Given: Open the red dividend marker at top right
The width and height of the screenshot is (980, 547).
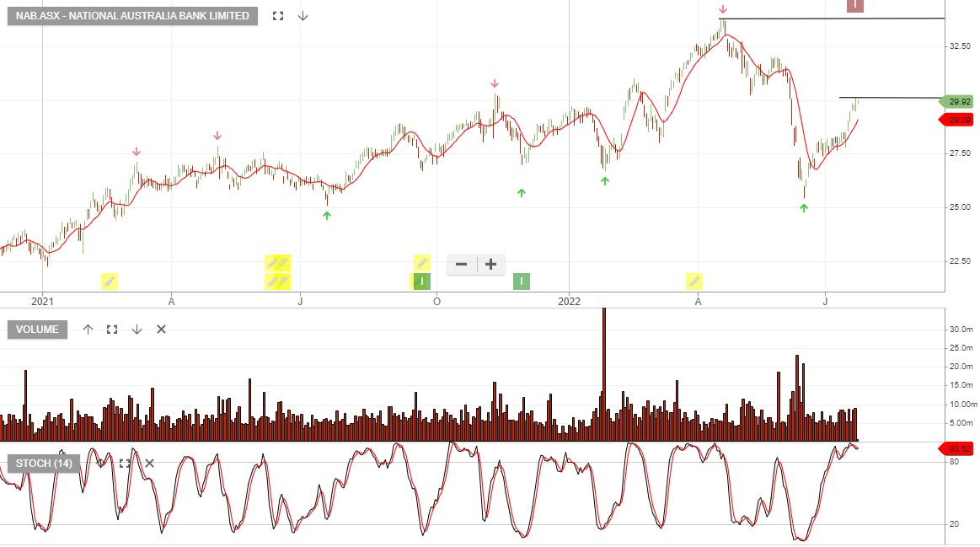Looking at the screenshot, I should [x=855, y=6].
